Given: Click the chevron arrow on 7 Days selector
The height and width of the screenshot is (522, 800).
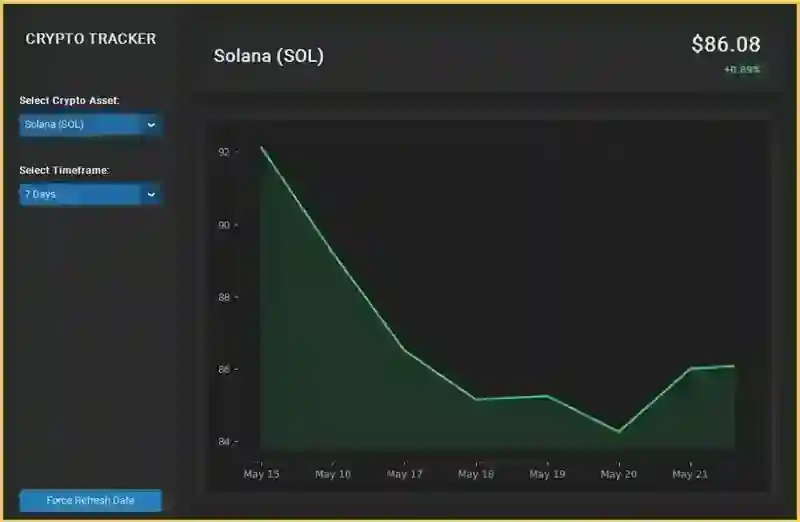Looking at the screenshot, I should tap(151, 194).
